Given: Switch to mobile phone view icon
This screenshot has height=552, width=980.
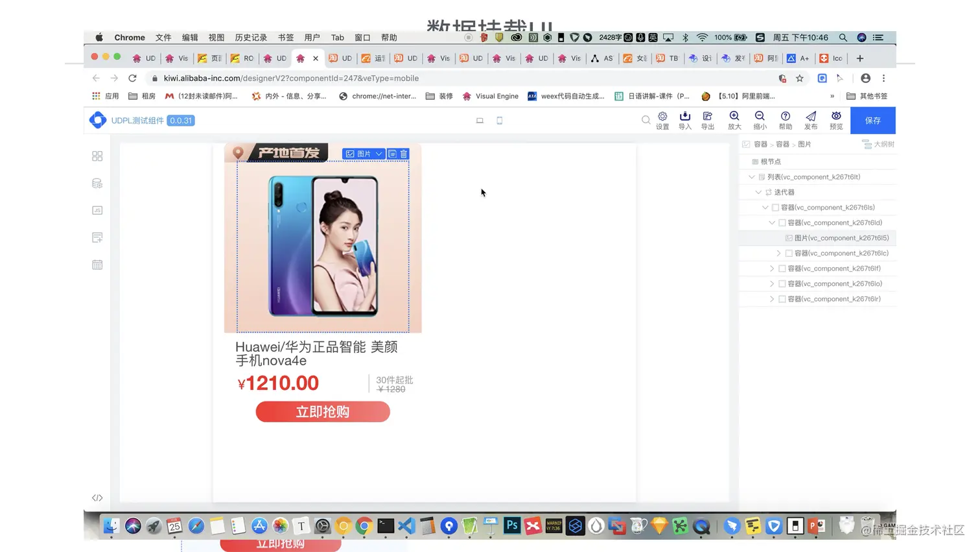Looking at the screenshot, I should (500, 121).
